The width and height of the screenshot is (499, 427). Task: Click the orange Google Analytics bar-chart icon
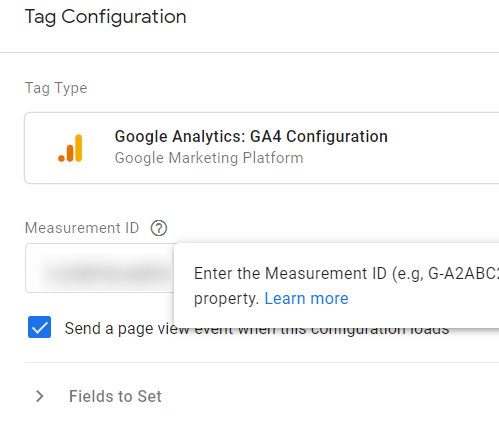70,148
